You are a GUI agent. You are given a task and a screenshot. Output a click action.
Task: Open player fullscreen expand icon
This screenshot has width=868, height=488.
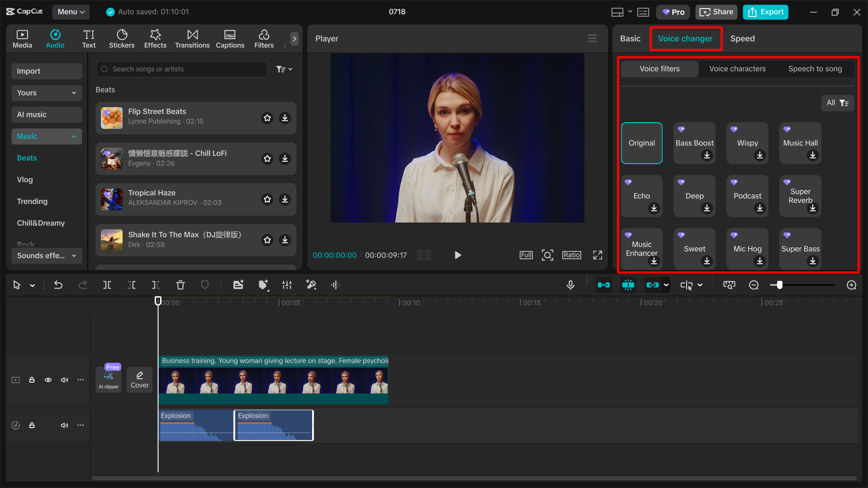pos(598,255)
